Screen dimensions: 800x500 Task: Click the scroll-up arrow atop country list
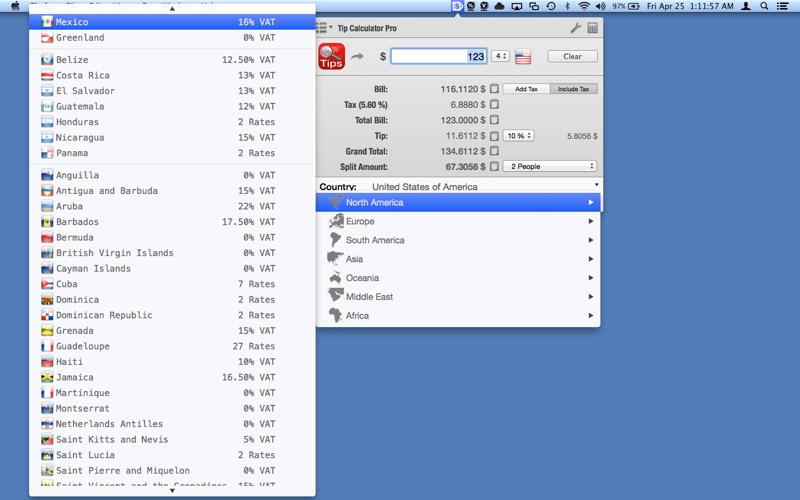[x=172, y=9]
